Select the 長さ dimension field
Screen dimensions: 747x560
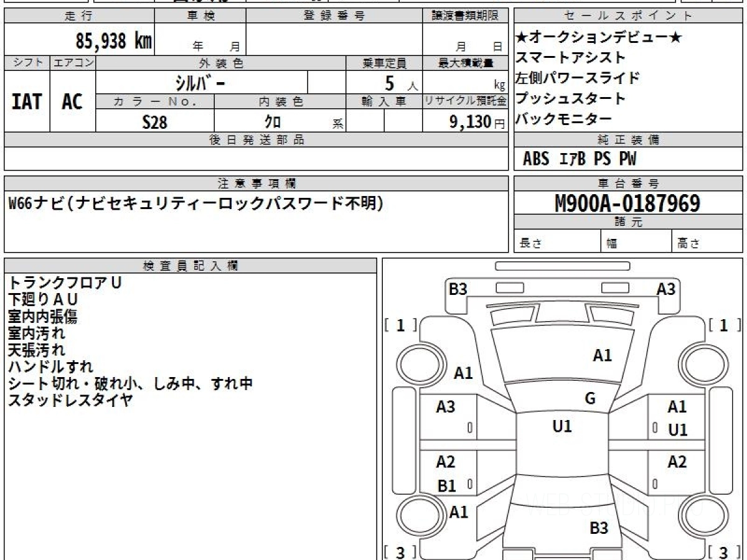click(x=558, y=243)
